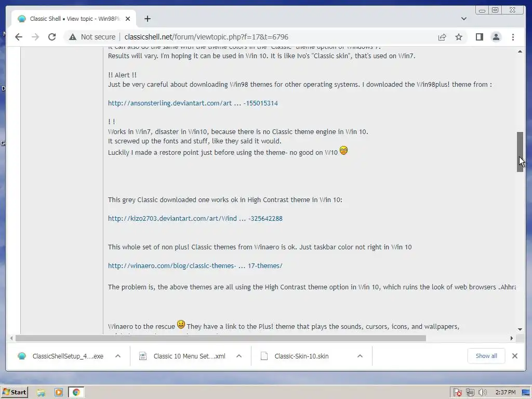The height and width of the screenshot is (399, 532).
Task: Click the 2:37 PM clock
Action: pyautogui.click(x=506, y=393)
